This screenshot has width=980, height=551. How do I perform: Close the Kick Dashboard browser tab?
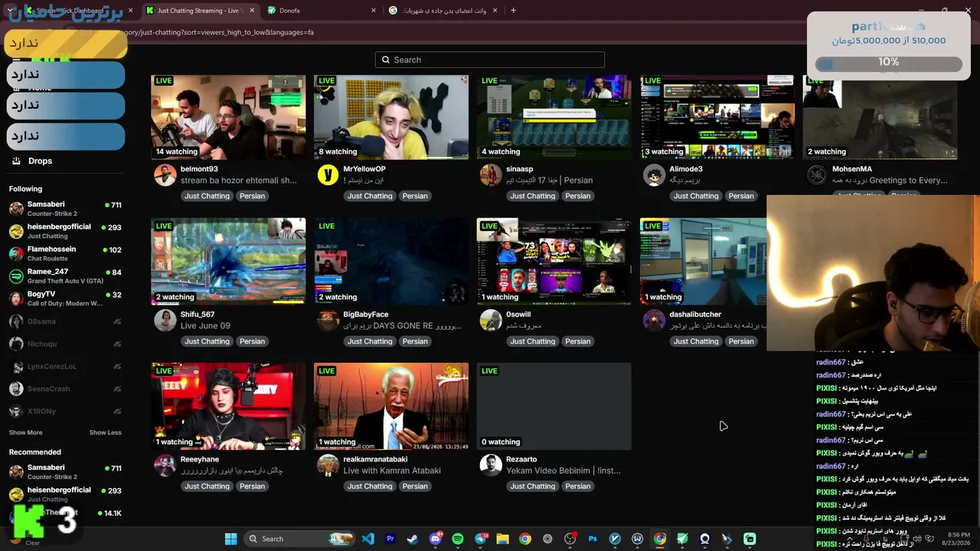pos(130,11)
